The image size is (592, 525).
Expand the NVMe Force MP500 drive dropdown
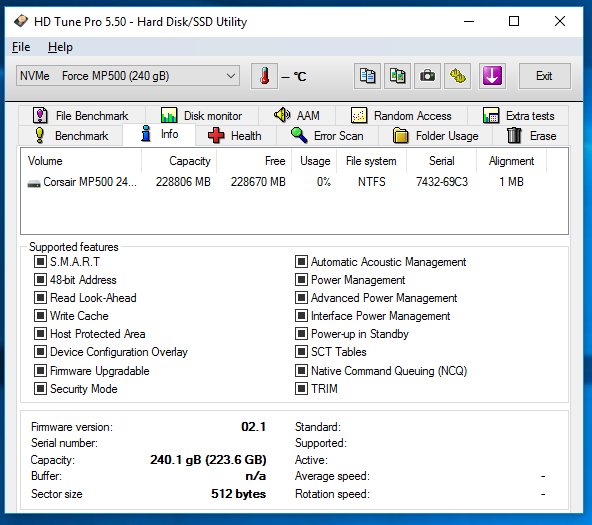point(128,76)
